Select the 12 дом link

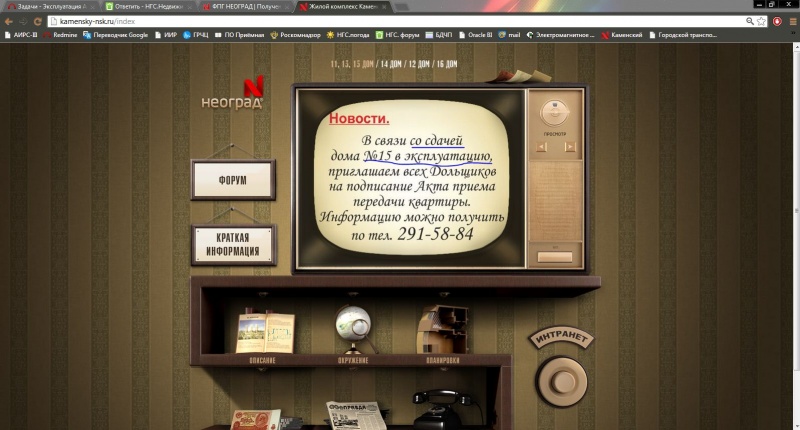419,64
